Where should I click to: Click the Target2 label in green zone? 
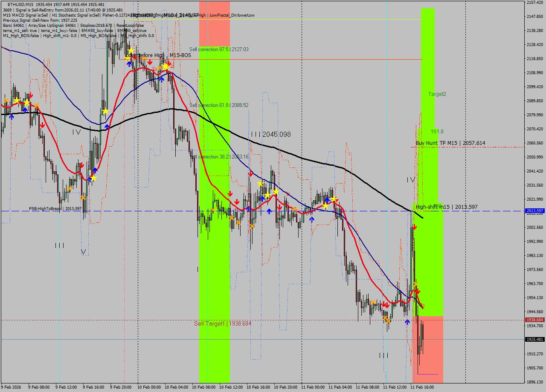pos(437,94)
